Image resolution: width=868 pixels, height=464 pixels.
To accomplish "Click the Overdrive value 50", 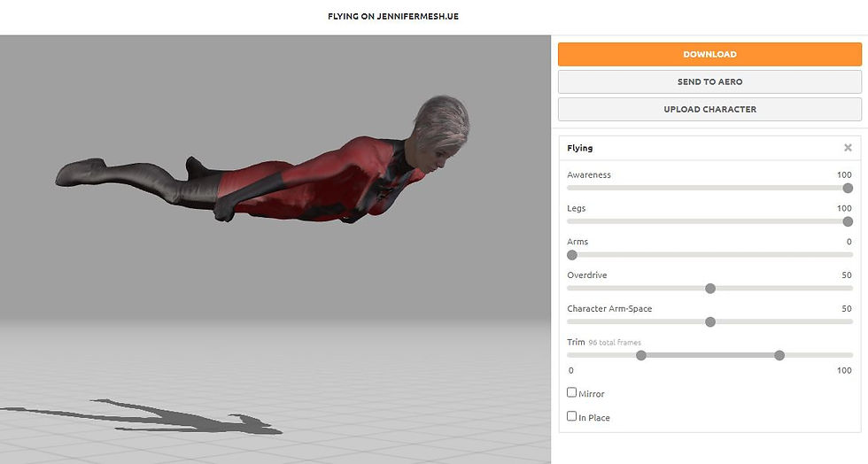I will pos(847,275).
